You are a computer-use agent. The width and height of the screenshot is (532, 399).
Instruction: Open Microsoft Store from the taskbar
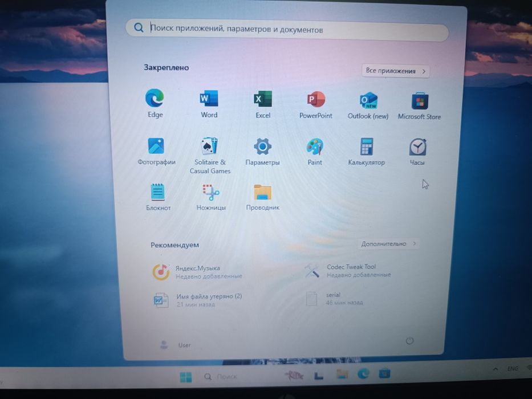coord(384,373)
